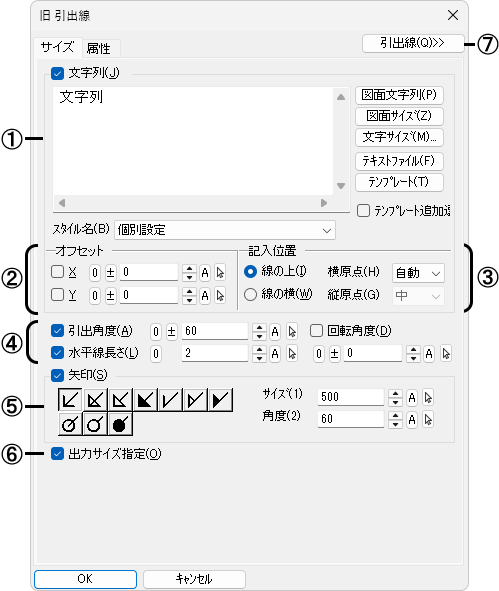Choose the filled solid arrowhead icon
Image resolution: width=499 pixels, height=591 pixels.
145,400
